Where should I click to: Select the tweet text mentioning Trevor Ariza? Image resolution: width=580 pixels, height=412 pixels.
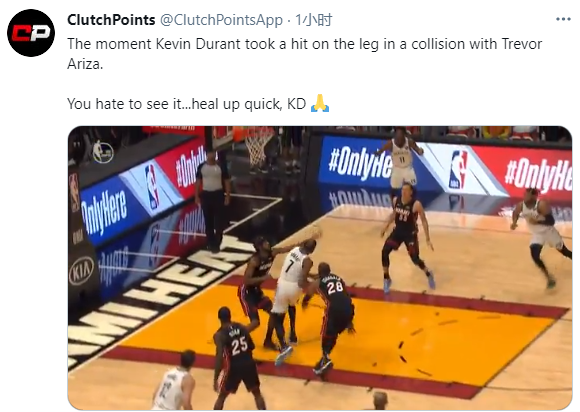(x=304, y=54)
